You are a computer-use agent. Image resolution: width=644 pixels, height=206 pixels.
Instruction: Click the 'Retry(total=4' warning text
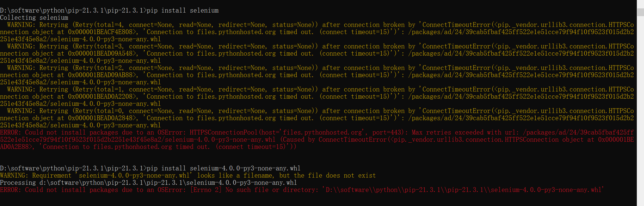[98, 25]
